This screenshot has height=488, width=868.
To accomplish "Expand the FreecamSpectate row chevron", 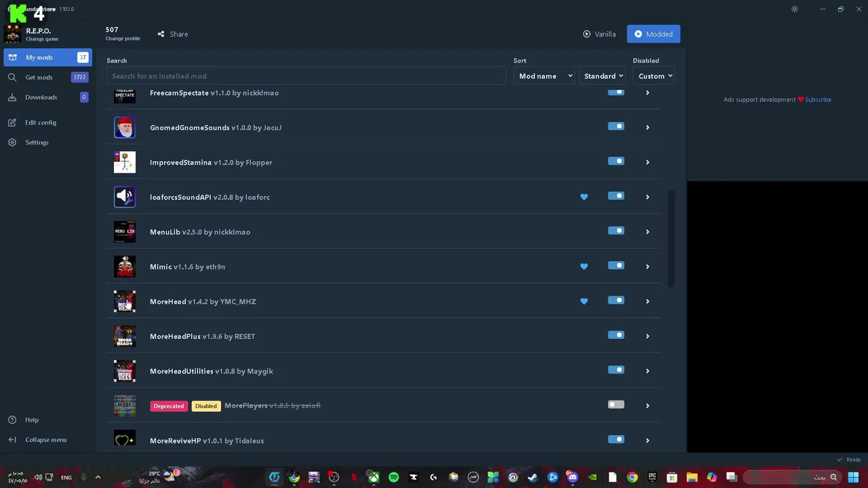I will [x=647, y=93].
